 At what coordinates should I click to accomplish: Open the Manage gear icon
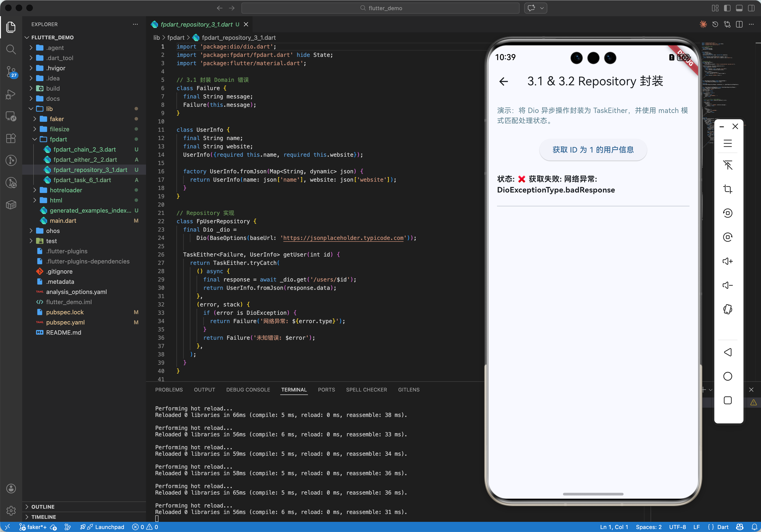point(11,511)
